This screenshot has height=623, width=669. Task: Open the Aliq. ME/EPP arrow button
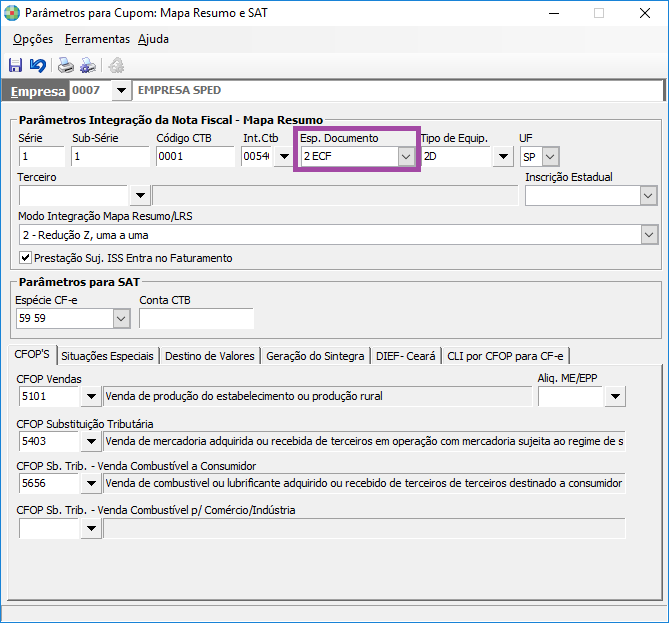point(616,397)
